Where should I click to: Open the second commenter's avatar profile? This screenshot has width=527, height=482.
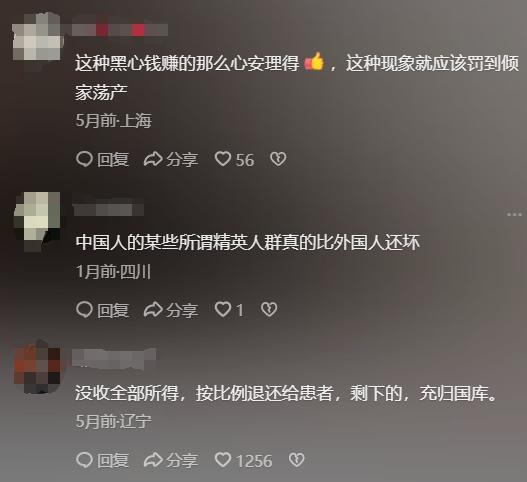pos(37,221)
